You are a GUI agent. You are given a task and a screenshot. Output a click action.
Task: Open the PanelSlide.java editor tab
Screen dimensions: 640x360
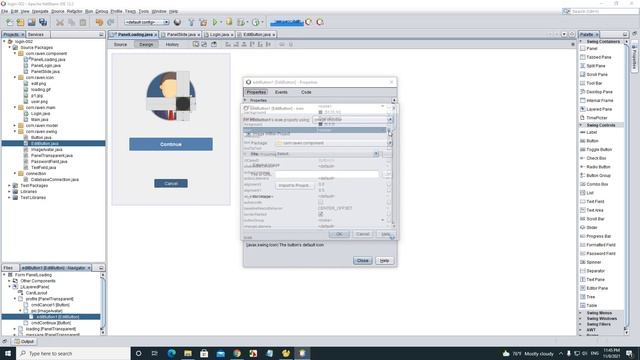point(181,35)
